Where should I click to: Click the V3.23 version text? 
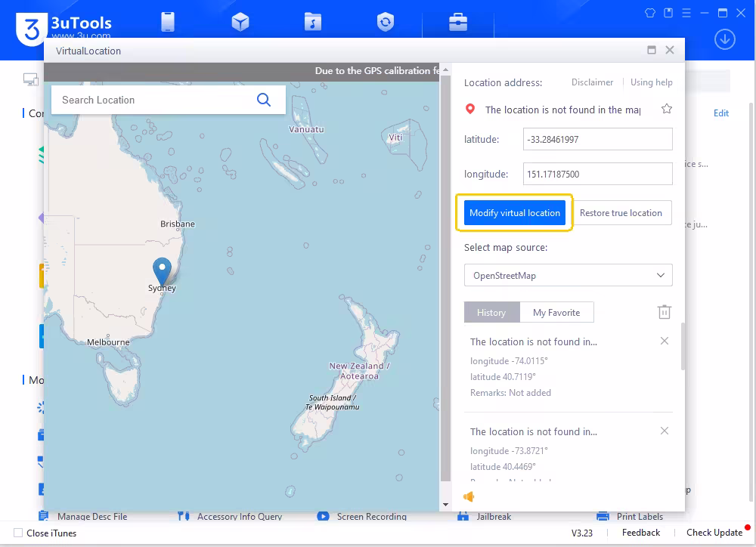(582, 533)
